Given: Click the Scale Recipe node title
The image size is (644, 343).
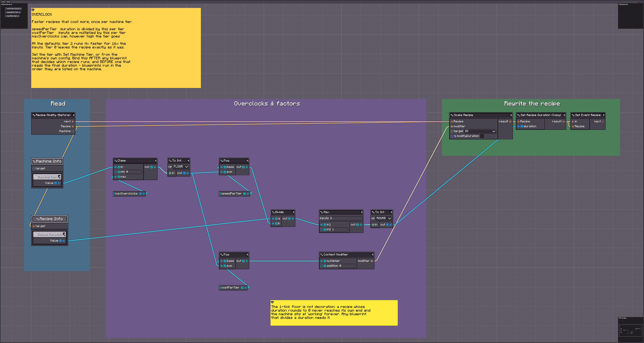Looking at the screenshot, I should coord(463,115).
